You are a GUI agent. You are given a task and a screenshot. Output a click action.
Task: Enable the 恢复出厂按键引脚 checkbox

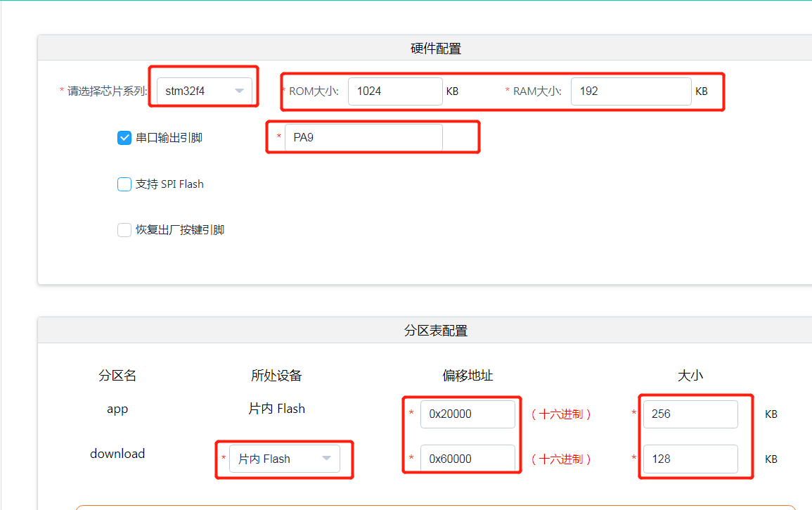point(124,229)
